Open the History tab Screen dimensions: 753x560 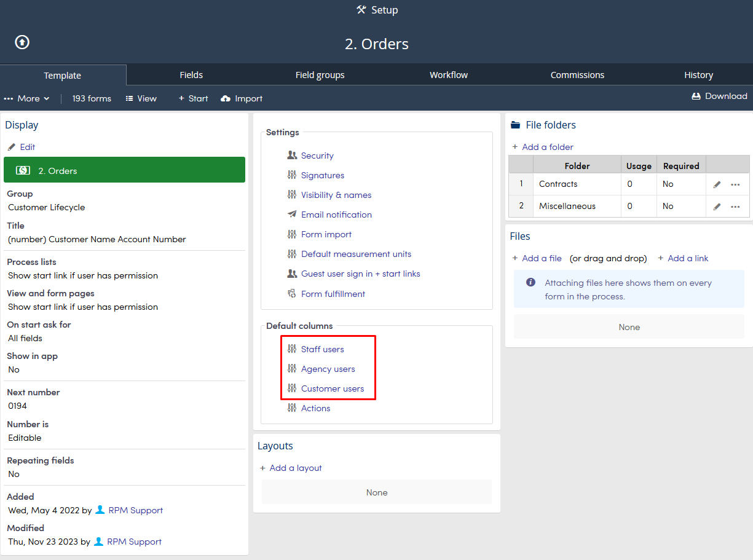click(698, 75)
